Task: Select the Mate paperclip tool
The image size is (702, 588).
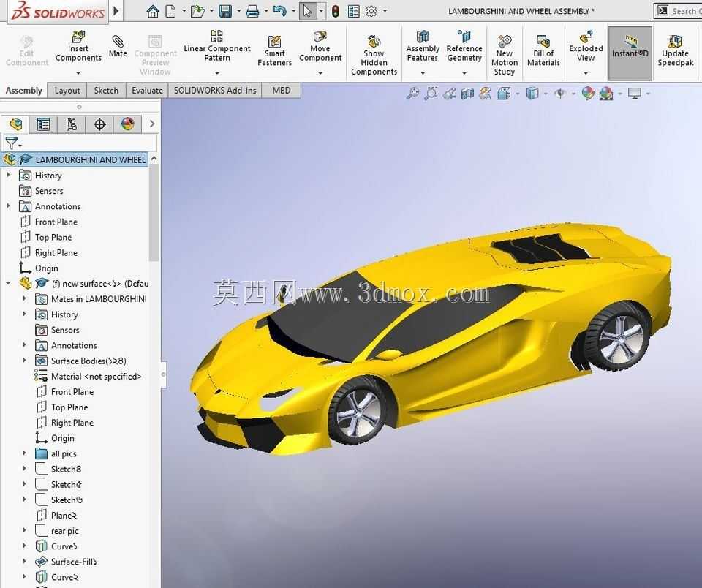Action: (x=118, y=46)
